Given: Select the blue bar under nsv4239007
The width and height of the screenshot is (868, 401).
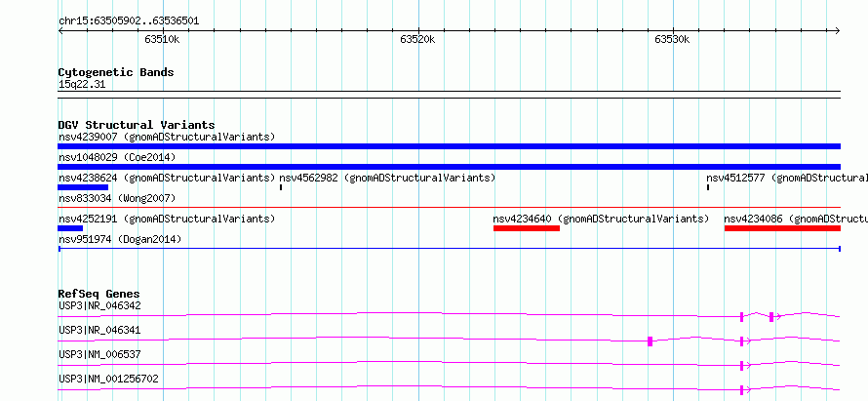Looking at the screenshot, I should pos(449,146).
